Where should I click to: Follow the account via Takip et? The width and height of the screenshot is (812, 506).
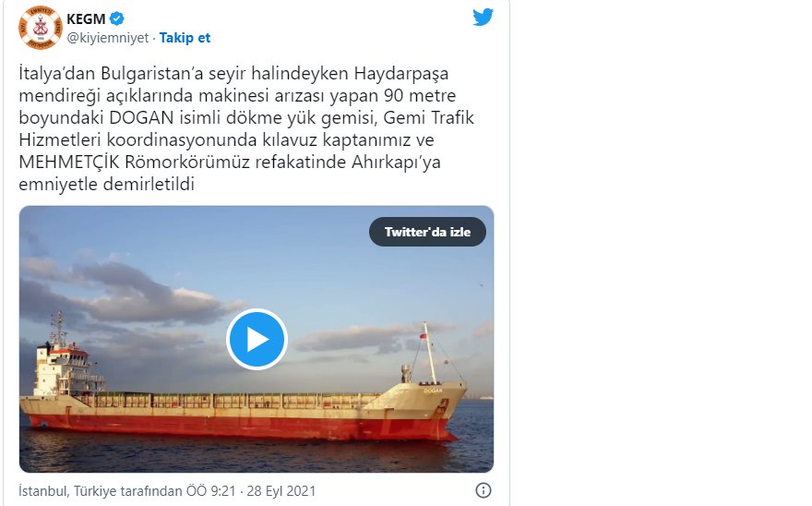(185, 38)
